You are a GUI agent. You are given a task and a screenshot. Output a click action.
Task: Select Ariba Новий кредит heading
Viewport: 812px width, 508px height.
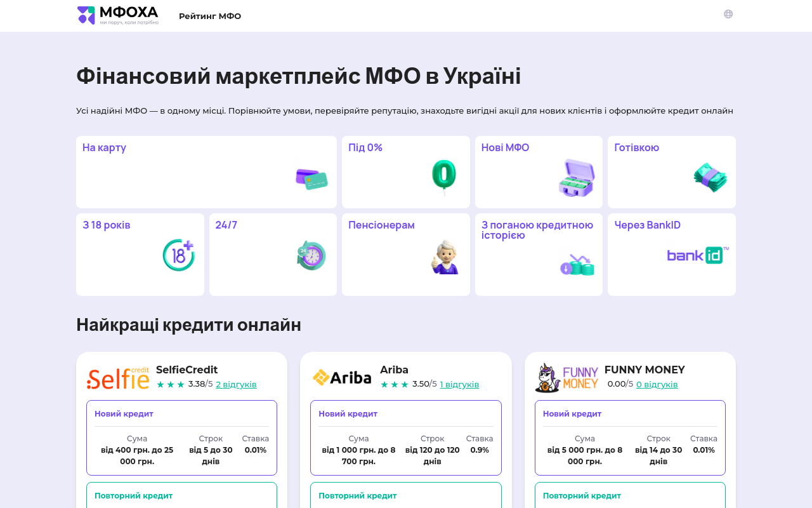(x=348, y=413)
